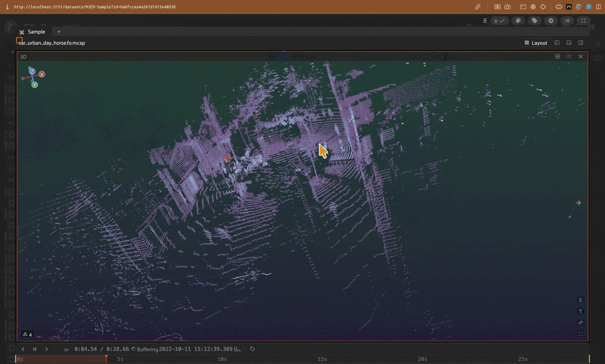This screenshot has height=364, width=605.
Task: Toggle the bottom panel layout icon
Action: [x=569, y=43]
